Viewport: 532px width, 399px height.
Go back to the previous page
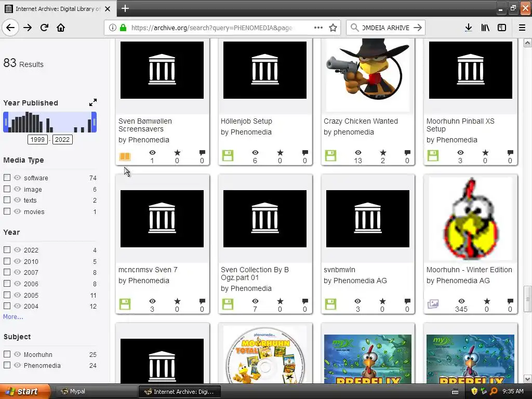pos(10,28)
